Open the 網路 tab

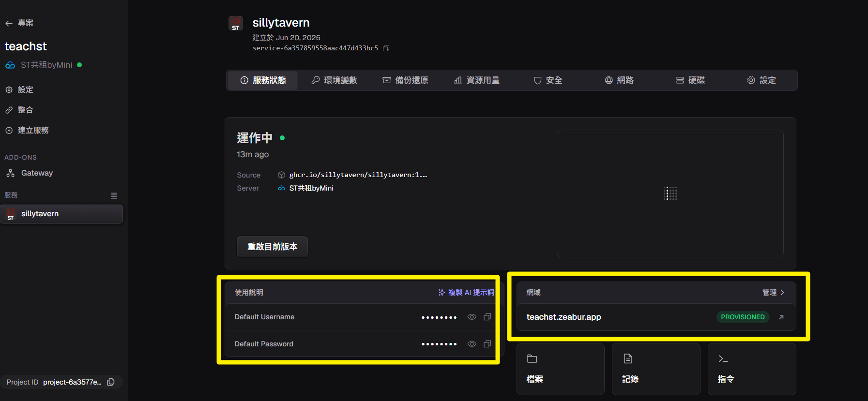click(619, 80)
